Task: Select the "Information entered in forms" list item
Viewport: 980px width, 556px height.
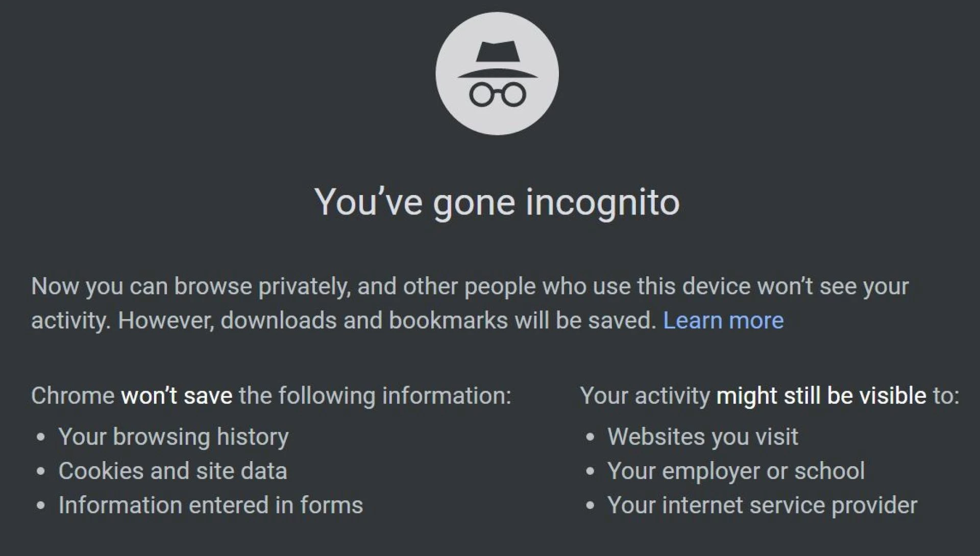Action: coord(210,505)
